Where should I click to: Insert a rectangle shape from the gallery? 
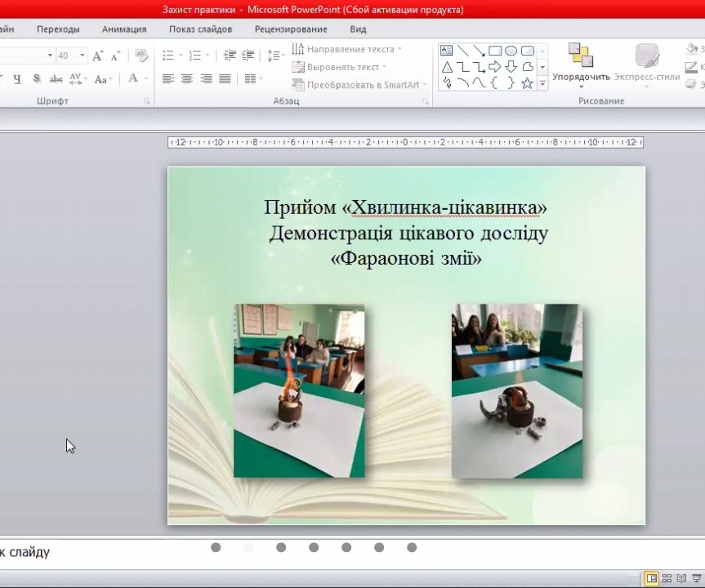495,50
